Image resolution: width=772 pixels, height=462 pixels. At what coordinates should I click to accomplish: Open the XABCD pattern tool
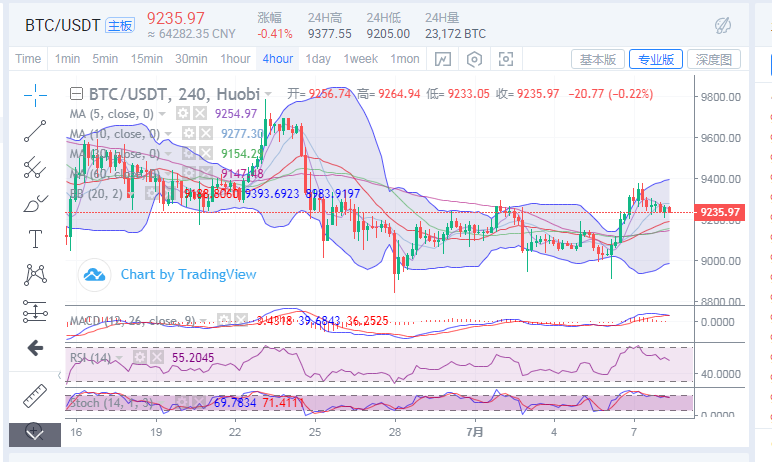pyautogui.click(x=35, y=275)
